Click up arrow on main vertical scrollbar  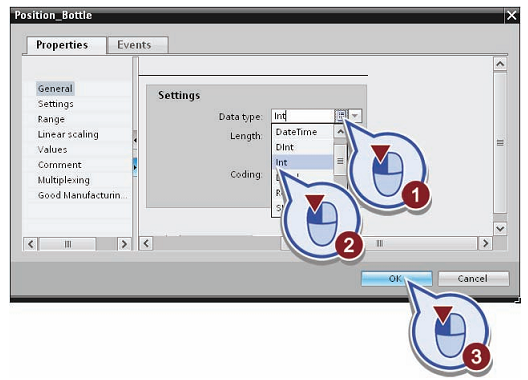(x=500, y=64)
